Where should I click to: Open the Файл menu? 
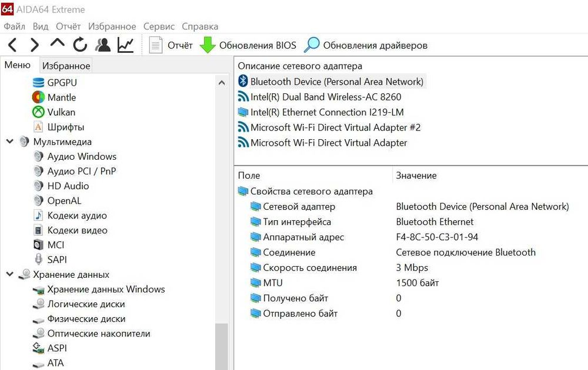click(14, 26)
